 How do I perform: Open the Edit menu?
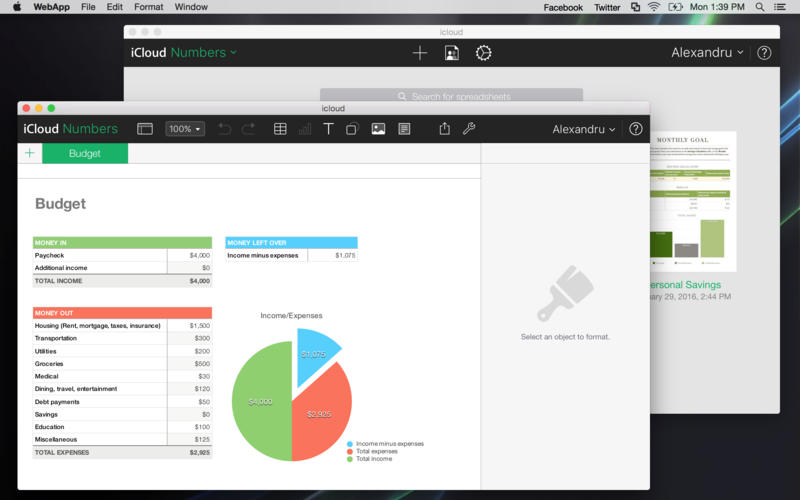coord(114,7)
